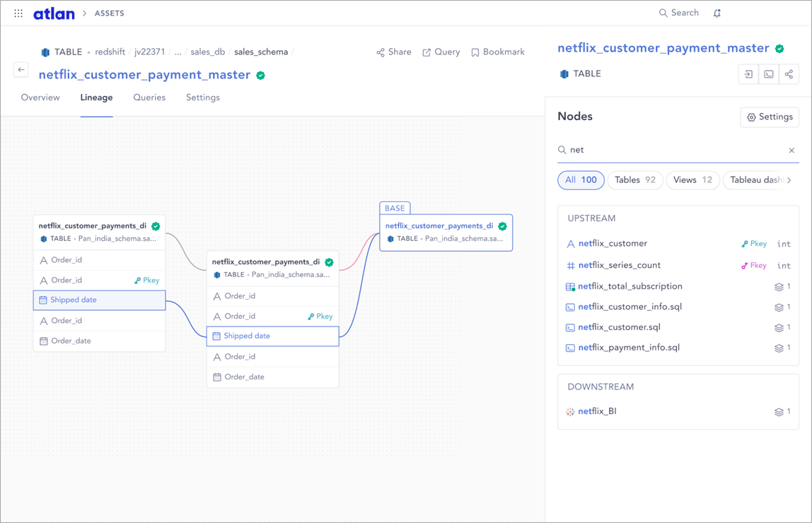Click the Fkey icon on netflix_series_count row

click(x=745, y=265)
